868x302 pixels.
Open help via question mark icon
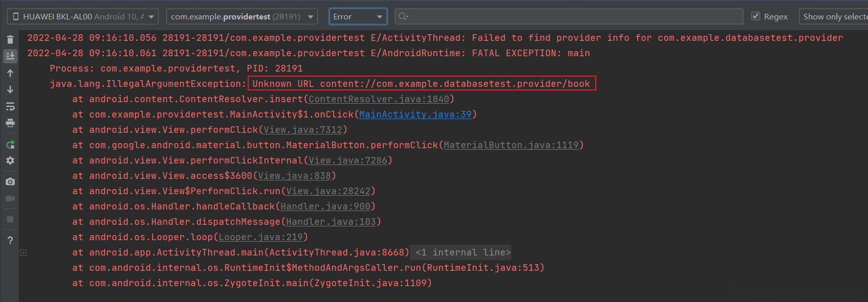[10, 240]
